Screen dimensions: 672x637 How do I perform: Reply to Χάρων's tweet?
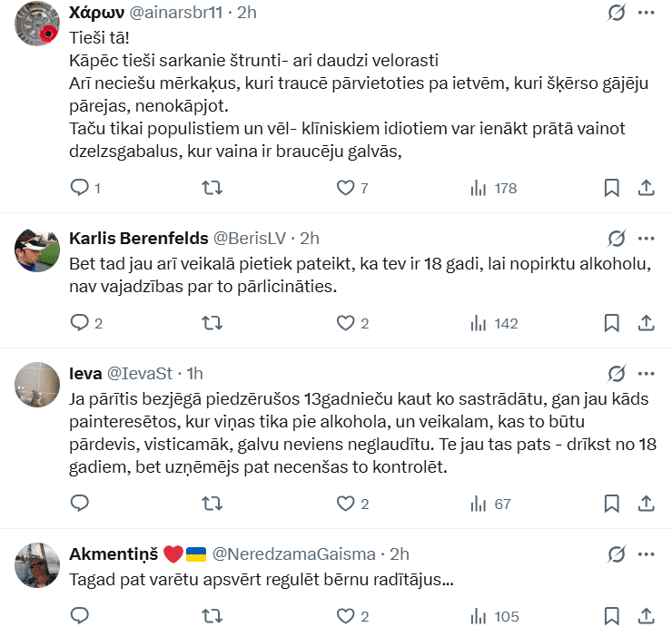(80, 188)
